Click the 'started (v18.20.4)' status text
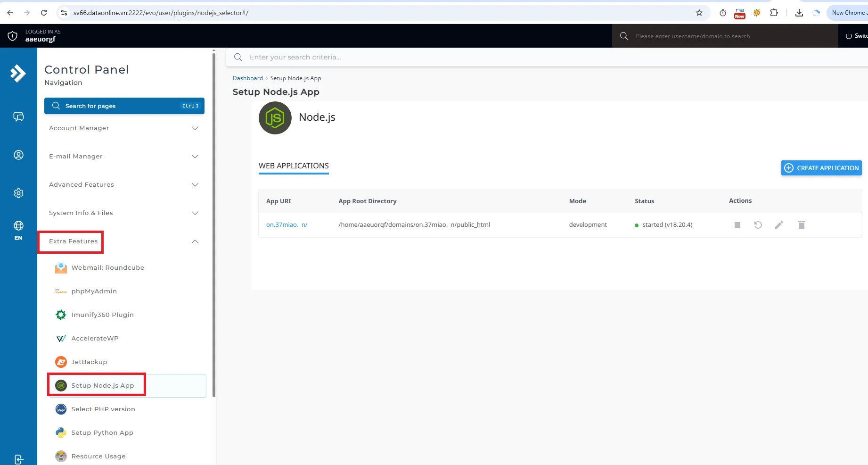The image size is (868, 465). tap(667, 224)
